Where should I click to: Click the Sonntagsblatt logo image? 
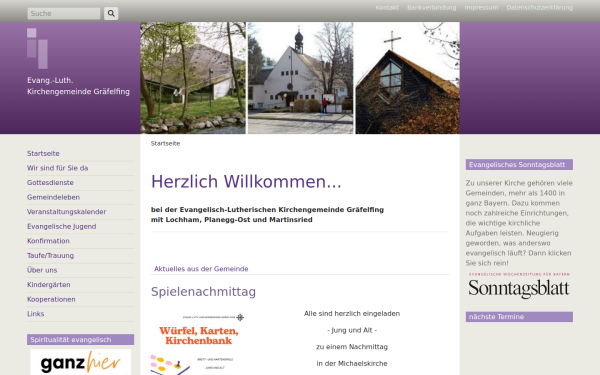(519, 285)
